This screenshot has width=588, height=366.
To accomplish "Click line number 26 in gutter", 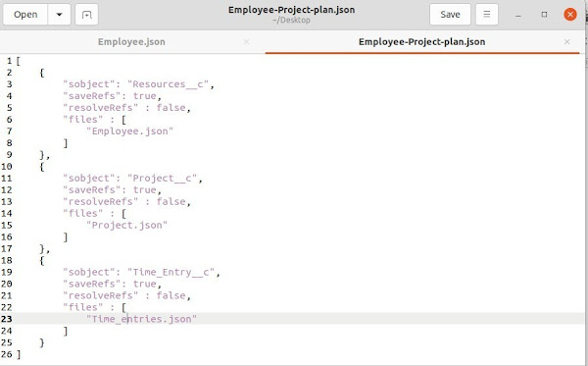I will point(7,354).
